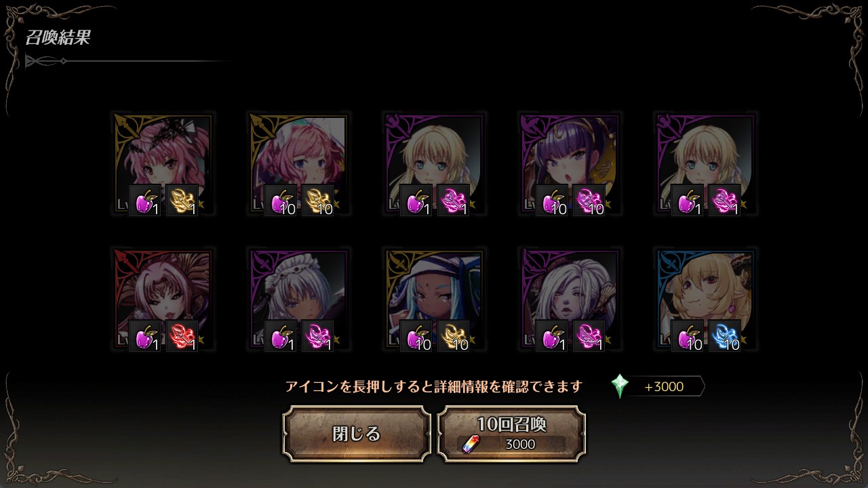Click gold shard icon on first character
The image size is (868, 488).
point(182,200)
